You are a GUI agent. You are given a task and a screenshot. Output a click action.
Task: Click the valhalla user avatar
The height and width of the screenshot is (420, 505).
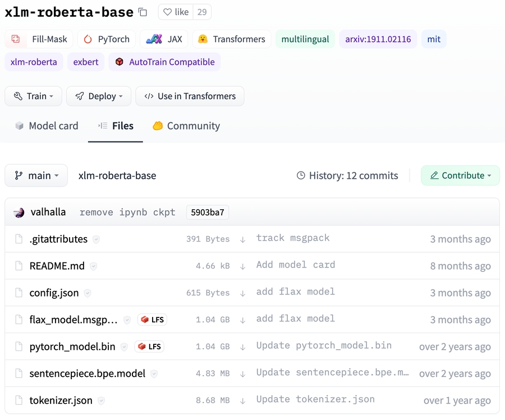point(19,213)
